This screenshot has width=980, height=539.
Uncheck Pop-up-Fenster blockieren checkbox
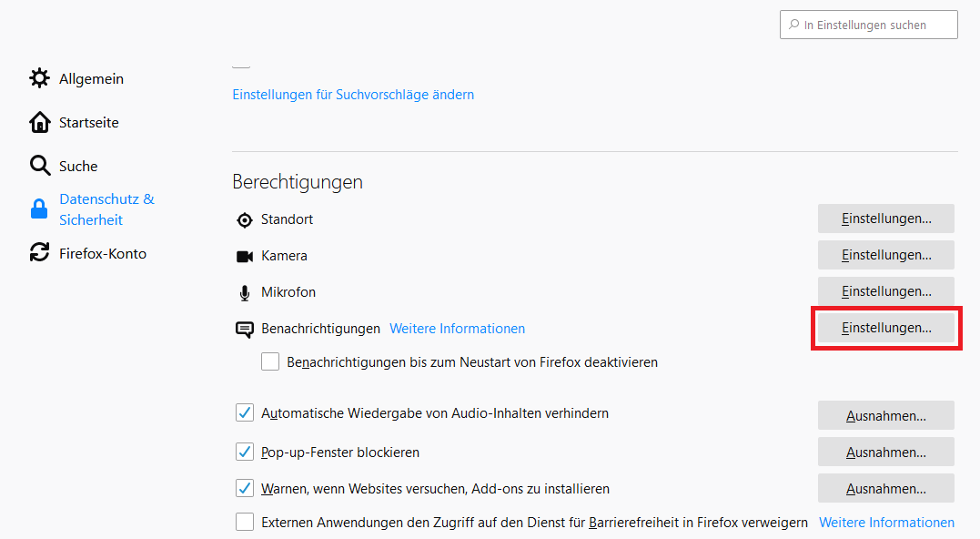pyautogui.click(x=245, y=452)
